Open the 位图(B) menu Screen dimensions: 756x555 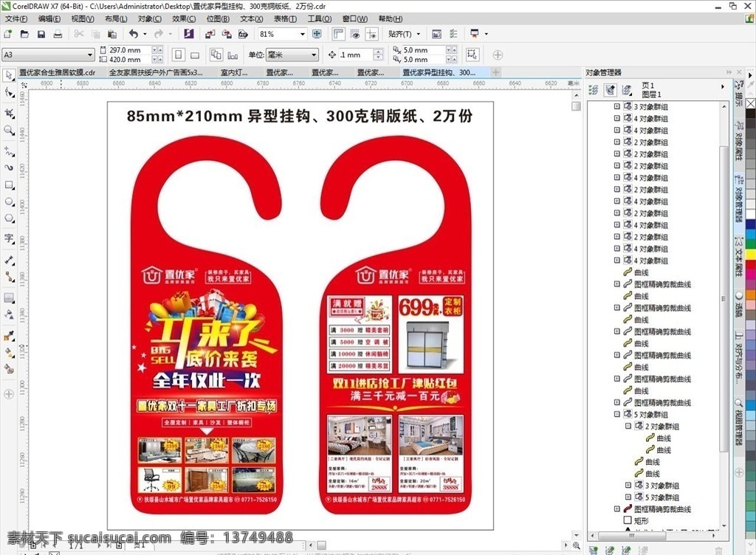(218, 18)
